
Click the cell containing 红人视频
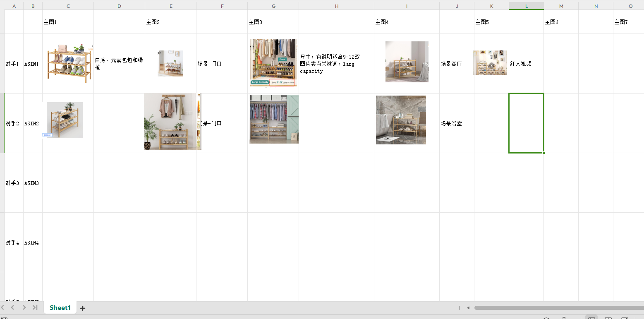pos(526,64)
